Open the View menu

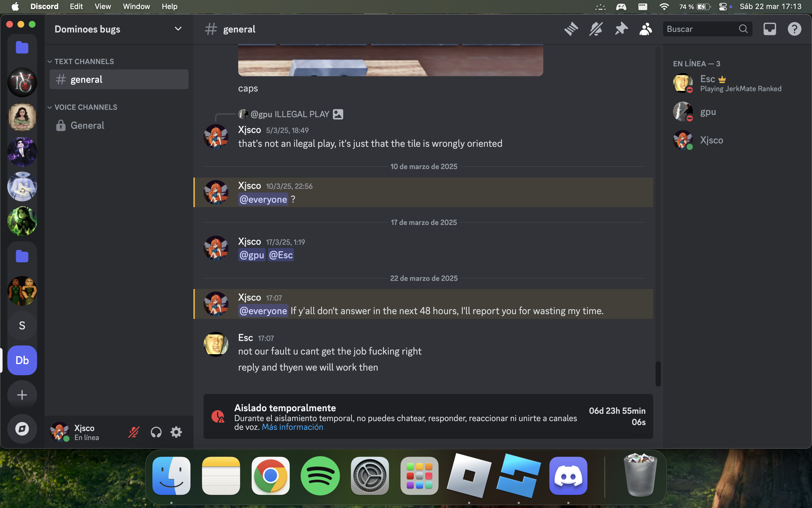click(x=103, y=6)
